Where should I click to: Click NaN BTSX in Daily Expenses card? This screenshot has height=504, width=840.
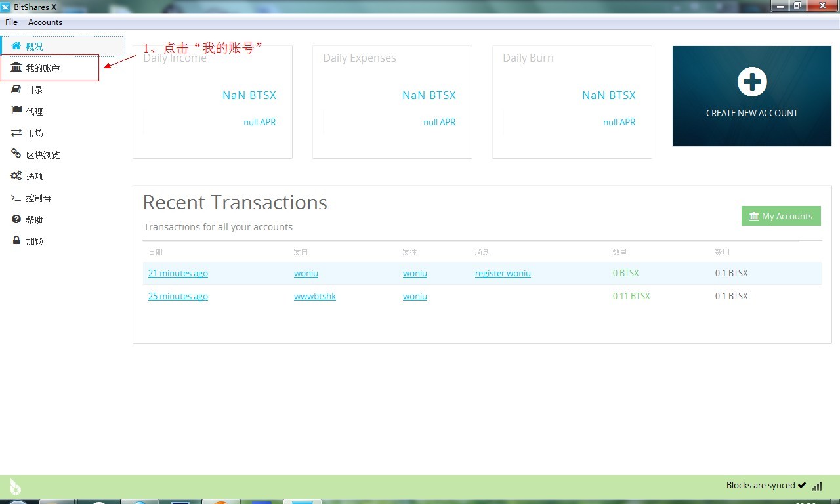(x=429, y=96)
